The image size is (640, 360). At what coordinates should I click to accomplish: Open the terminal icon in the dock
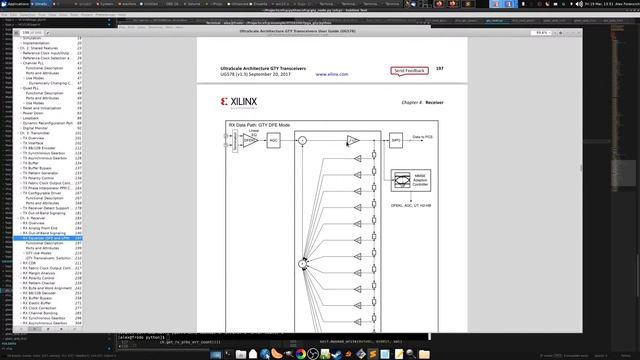tap(228, 354)
